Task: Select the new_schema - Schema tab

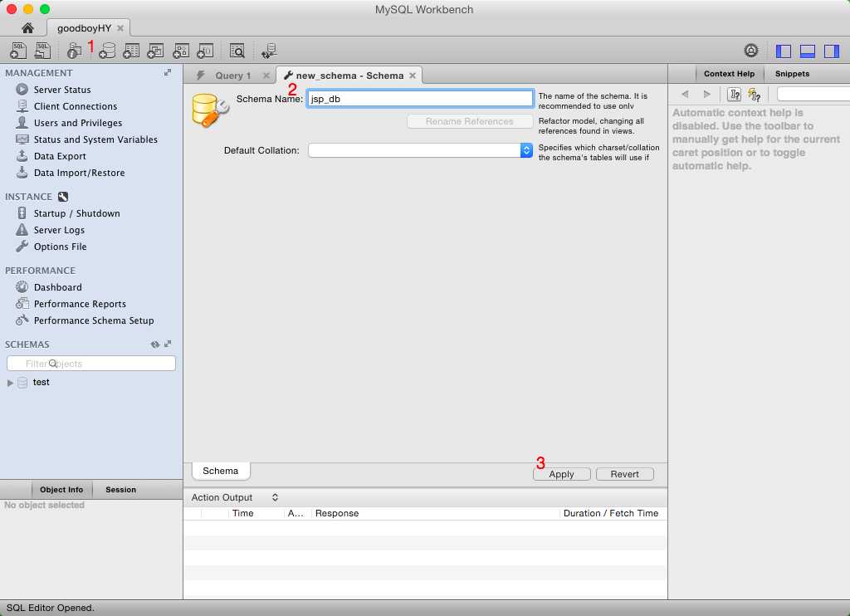Action: point(349,76)
